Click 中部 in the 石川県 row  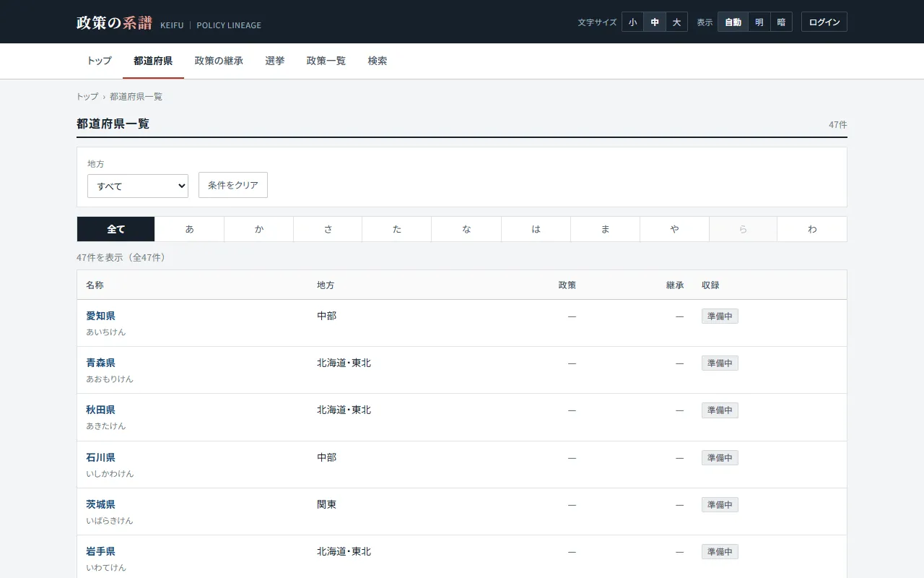(326, 457)
